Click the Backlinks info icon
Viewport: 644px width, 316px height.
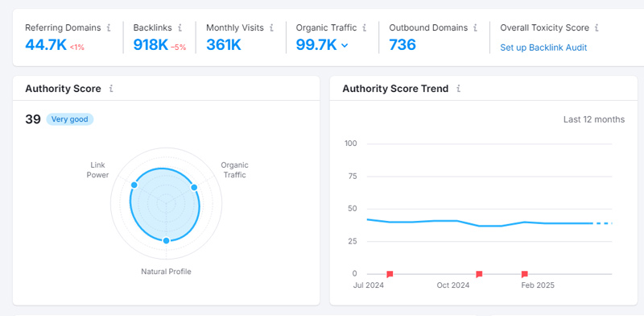click(x=180, y=28)
